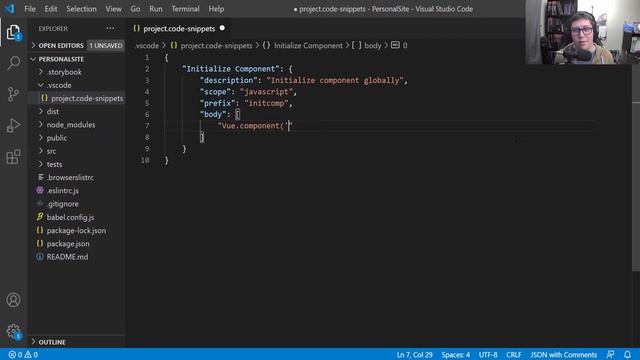Viewport: 640px width, 360px height.
Task: Open the File menu
Action: tap(30, 9)
